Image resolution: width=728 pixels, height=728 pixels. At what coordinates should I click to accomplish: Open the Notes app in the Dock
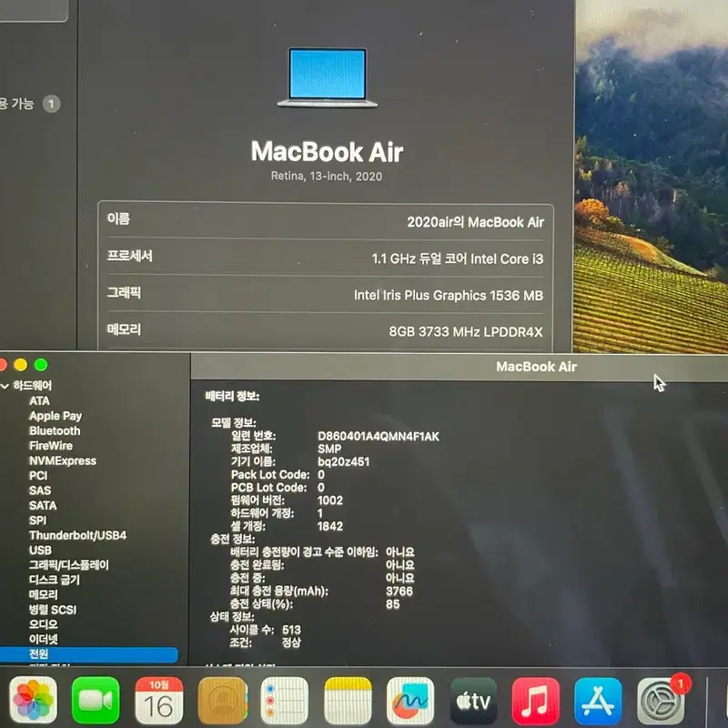point(348,700)
